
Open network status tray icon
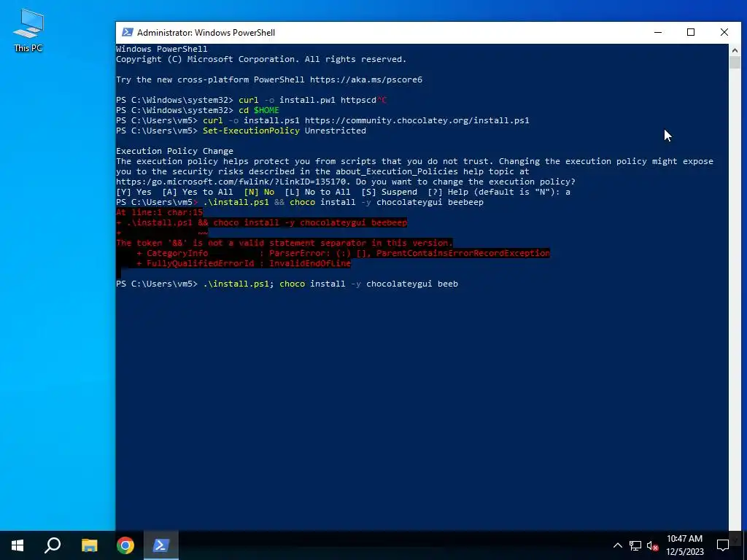[635, 545]
